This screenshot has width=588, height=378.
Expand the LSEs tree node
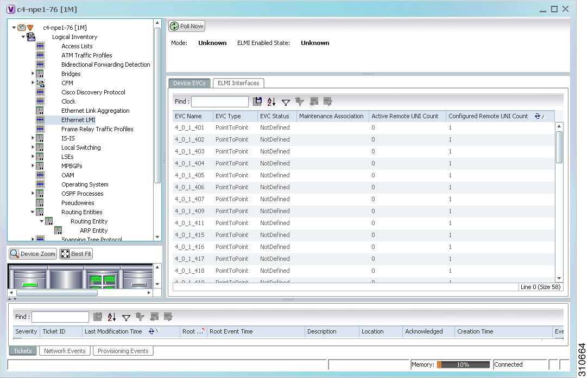(33, 157)
